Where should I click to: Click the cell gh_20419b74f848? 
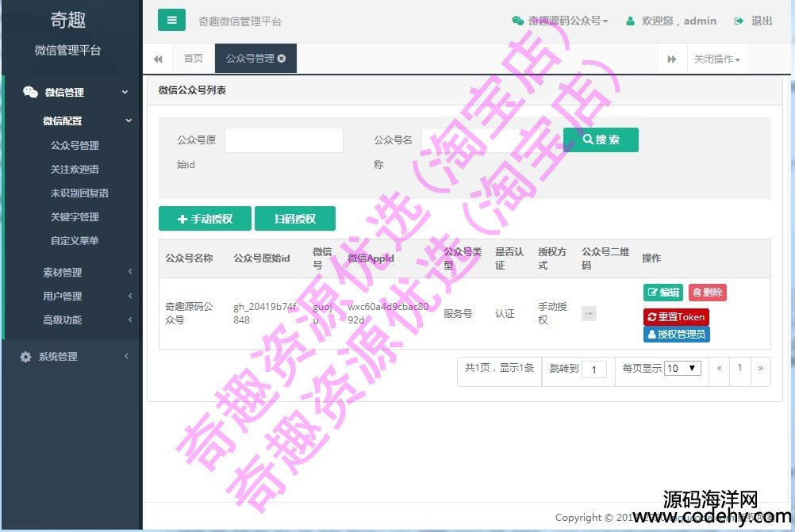coord(265,313)
